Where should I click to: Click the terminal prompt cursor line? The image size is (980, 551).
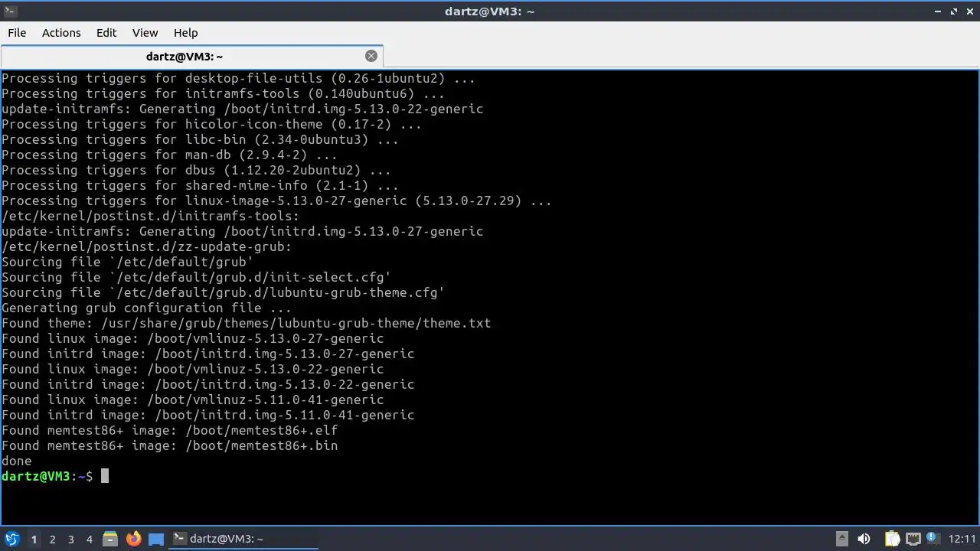55,476
